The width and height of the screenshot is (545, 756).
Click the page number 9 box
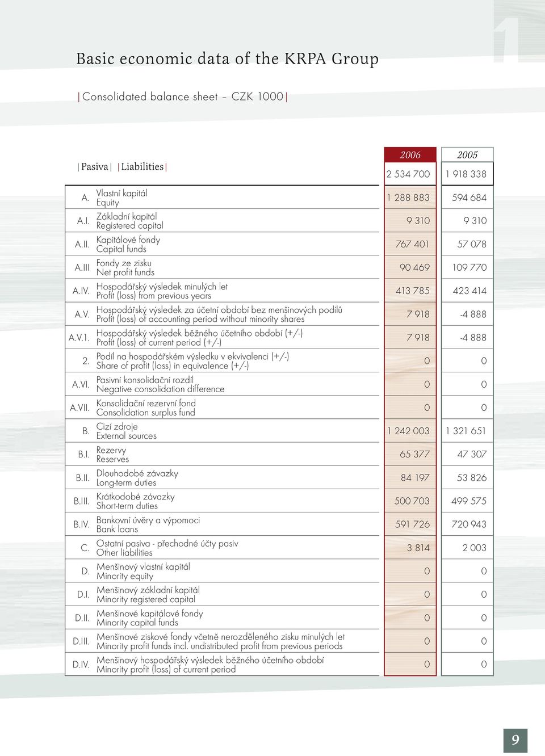point(515,741)
